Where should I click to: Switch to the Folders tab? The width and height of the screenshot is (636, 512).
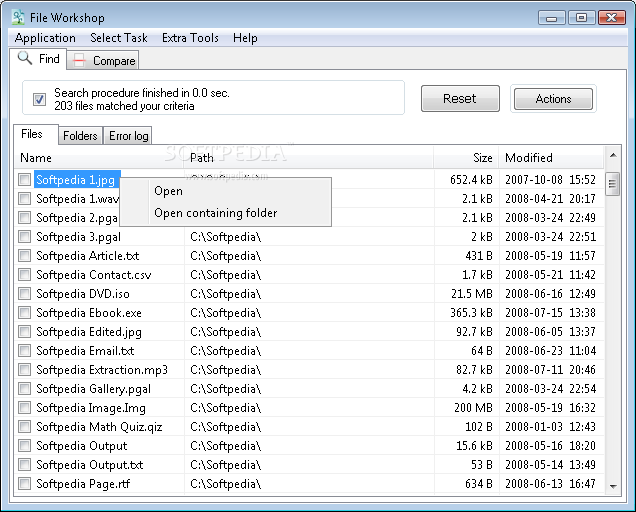coord(80,136)
